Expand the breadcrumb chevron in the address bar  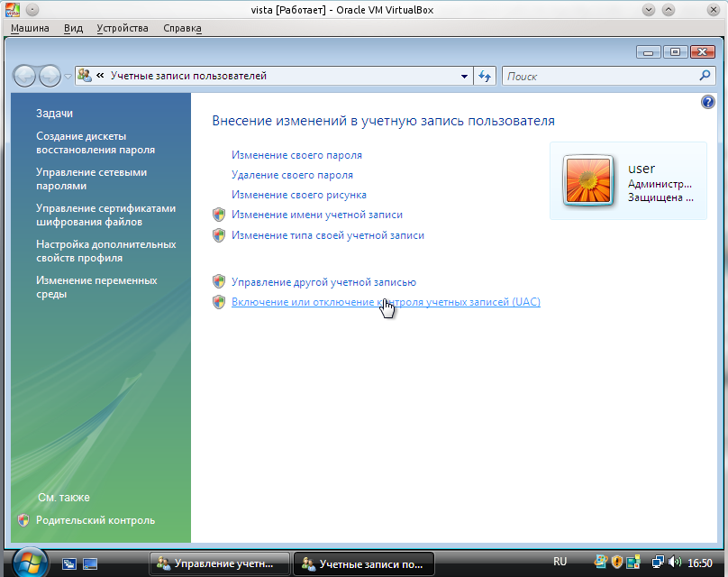98,76
